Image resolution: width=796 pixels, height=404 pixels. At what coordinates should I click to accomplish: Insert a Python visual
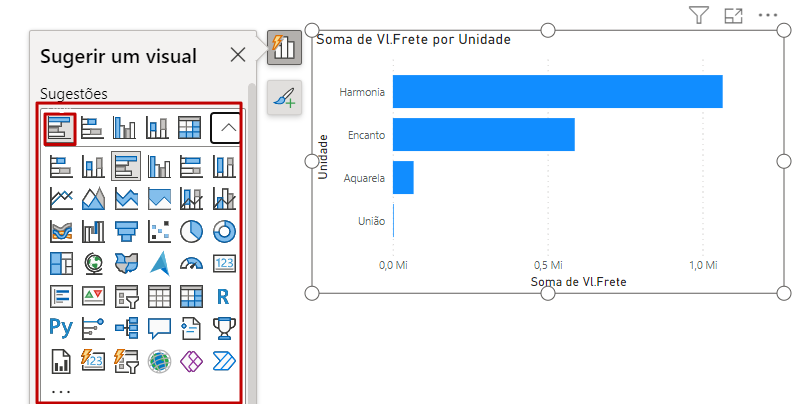pyautogui.click(x=61, y=328)
